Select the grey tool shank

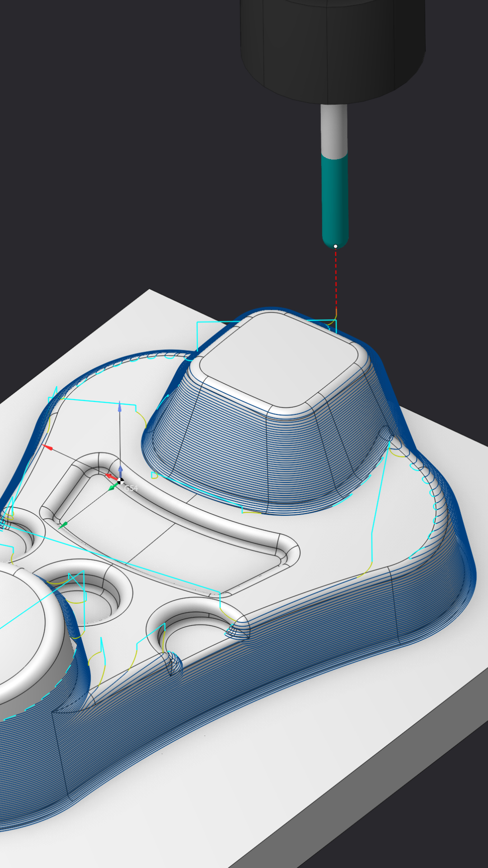[334, 129]
